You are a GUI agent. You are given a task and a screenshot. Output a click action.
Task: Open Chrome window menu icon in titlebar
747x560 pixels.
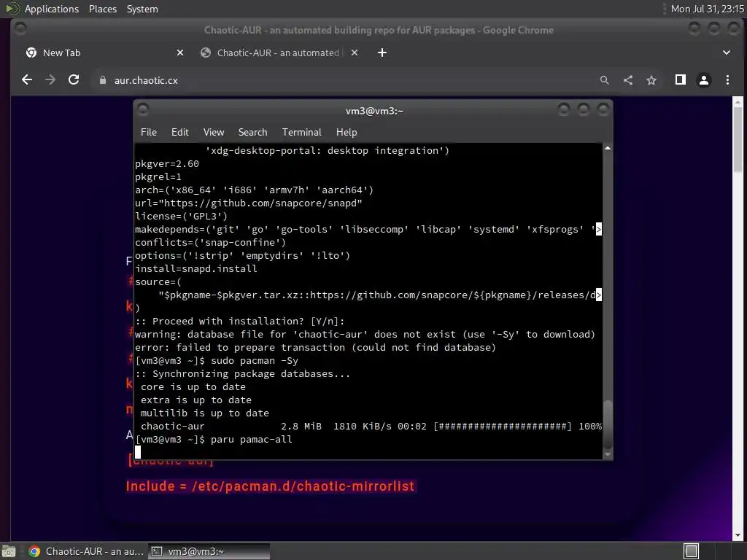[x=20, y=29]
